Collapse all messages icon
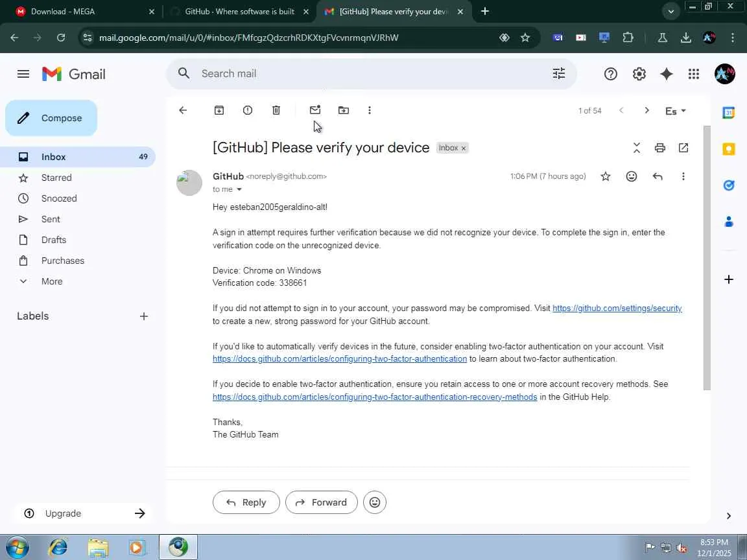Viewport: 747px width, 560px height. (637, 148)
